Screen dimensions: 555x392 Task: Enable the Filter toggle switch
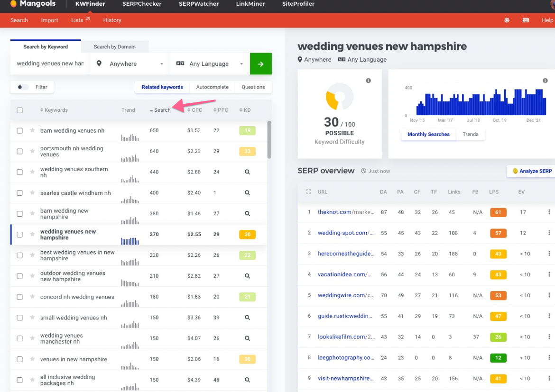(22, 87)
